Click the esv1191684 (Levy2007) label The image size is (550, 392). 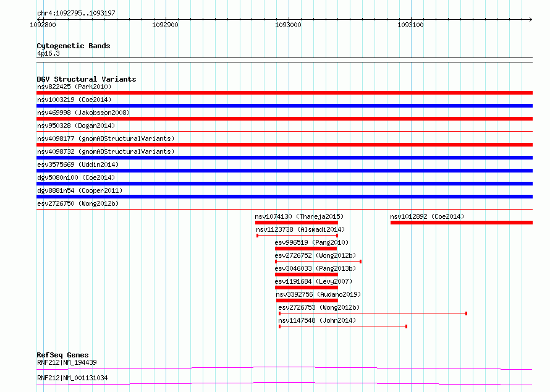(x=313, y=281)
